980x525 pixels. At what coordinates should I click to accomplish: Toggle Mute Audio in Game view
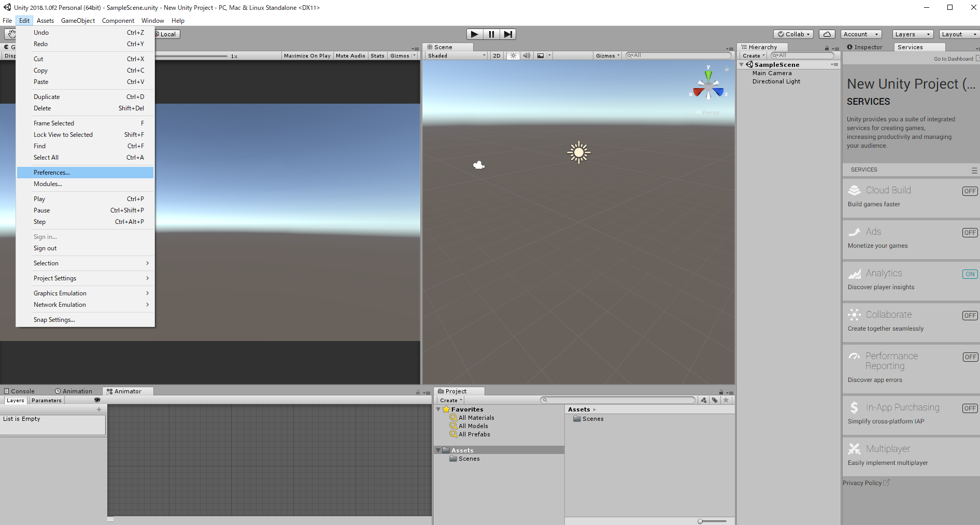pos(350,55)
